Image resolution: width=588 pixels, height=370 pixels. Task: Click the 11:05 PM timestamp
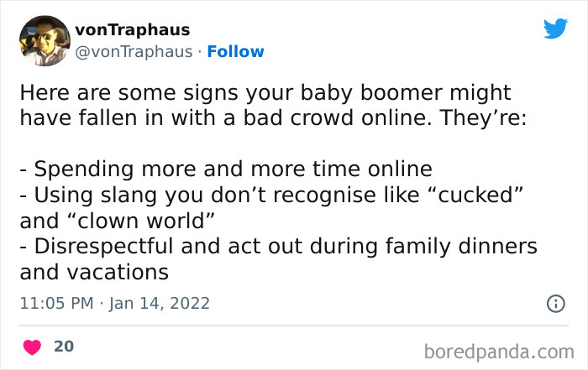pyautogui.click(x=54, y=303)
